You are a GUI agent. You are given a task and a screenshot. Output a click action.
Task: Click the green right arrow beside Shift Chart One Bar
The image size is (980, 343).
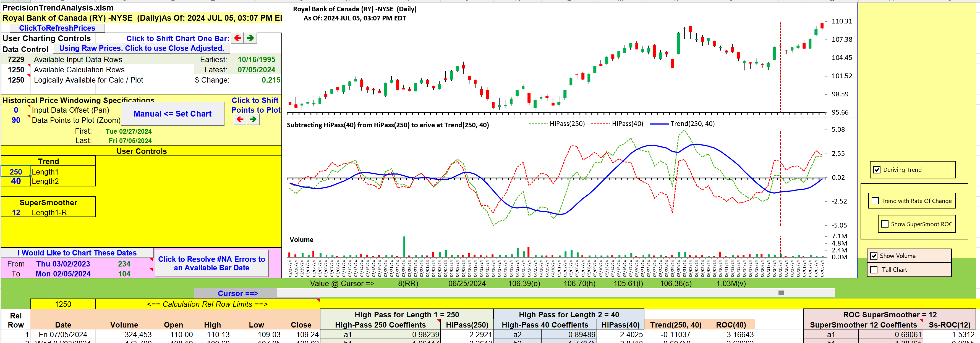250,38
